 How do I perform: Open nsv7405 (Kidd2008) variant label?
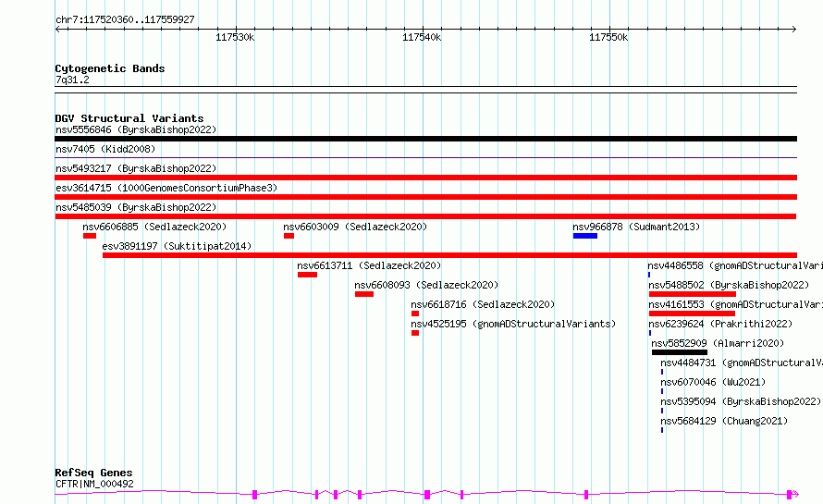(105, 149)
